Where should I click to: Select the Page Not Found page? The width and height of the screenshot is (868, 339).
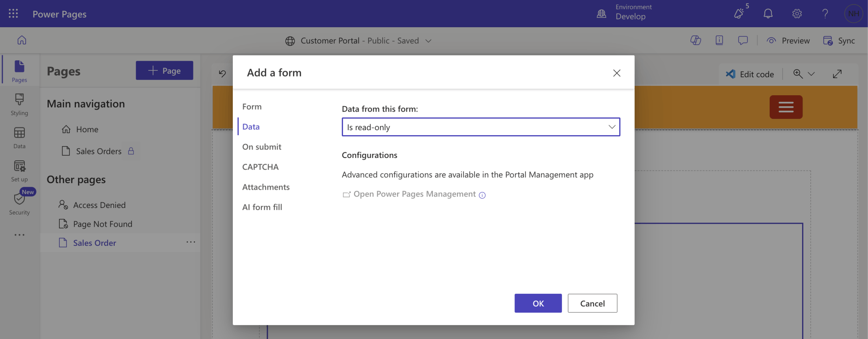(x=102, y=224)
